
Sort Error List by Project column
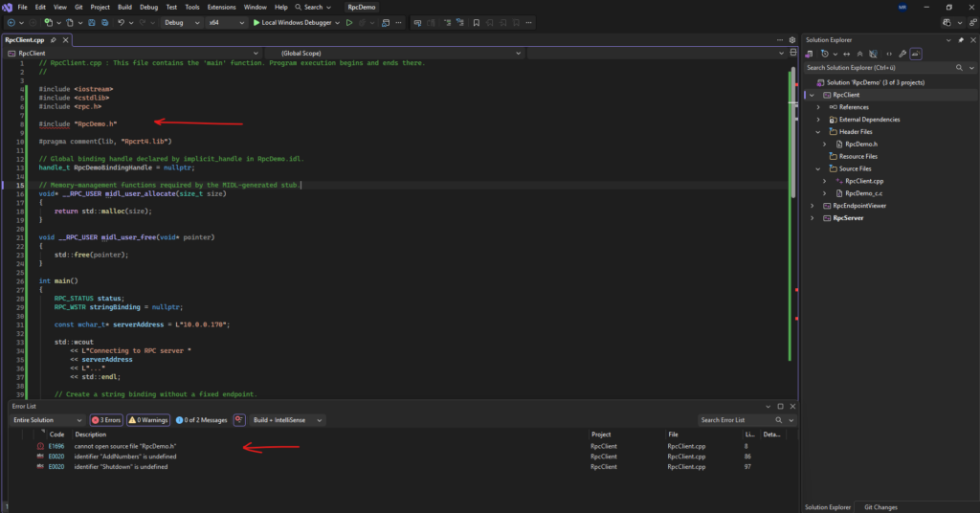click(601, 435)
